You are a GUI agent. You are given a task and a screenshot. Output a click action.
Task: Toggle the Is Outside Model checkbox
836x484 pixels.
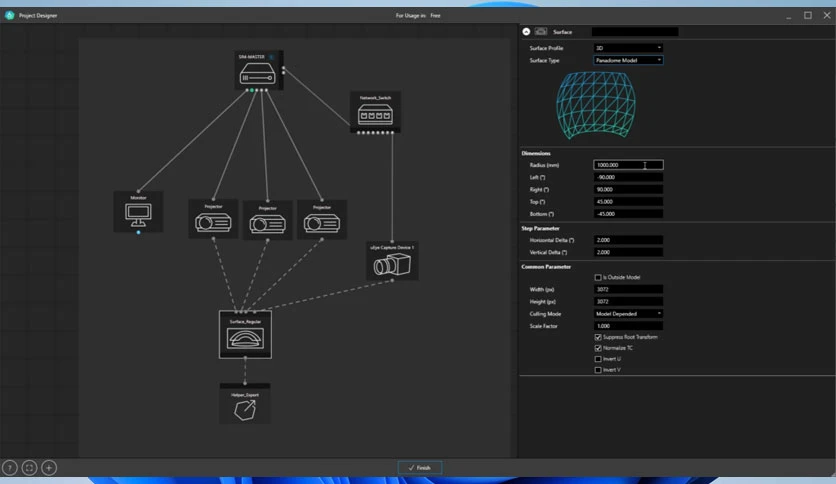(598, 277)
